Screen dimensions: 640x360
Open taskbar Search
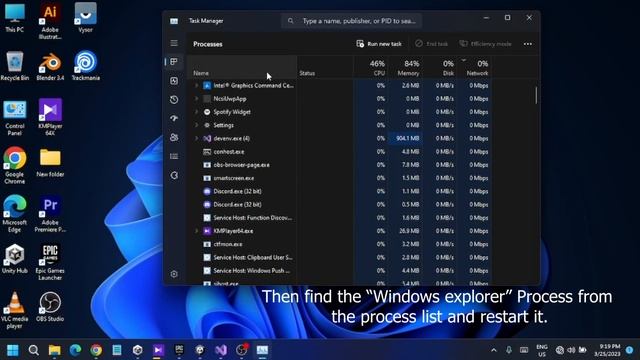(33, 350)
